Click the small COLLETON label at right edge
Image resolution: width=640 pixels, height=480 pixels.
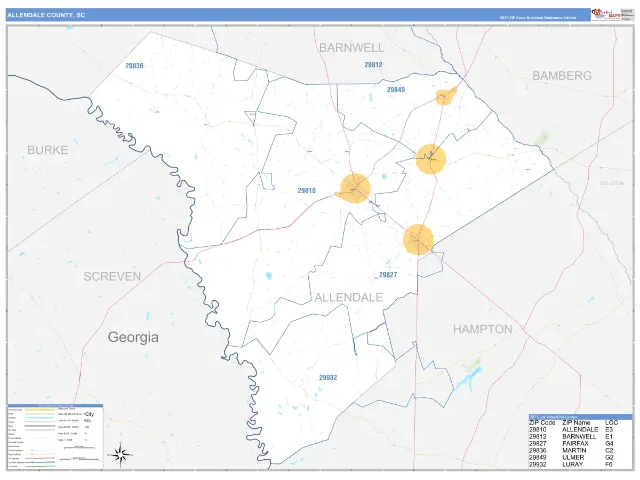pyautogui.click(x=612, y=183)
